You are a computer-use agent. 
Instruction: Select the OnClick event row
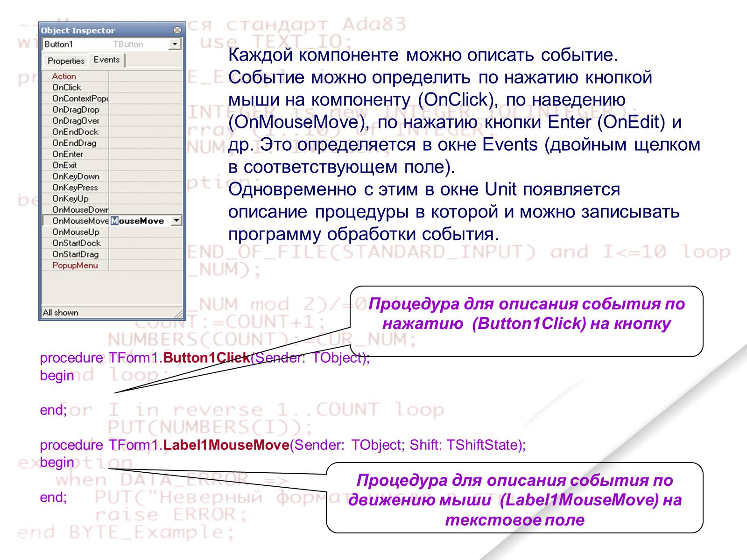(112, 87)
